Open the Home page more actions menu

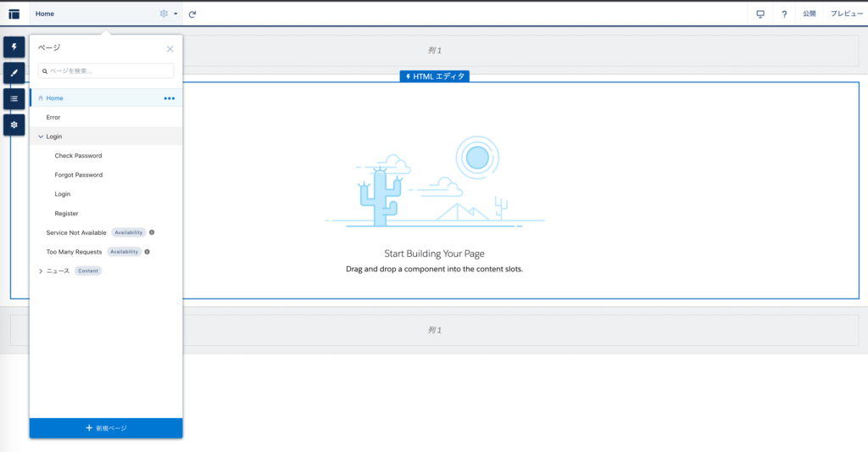170,98
